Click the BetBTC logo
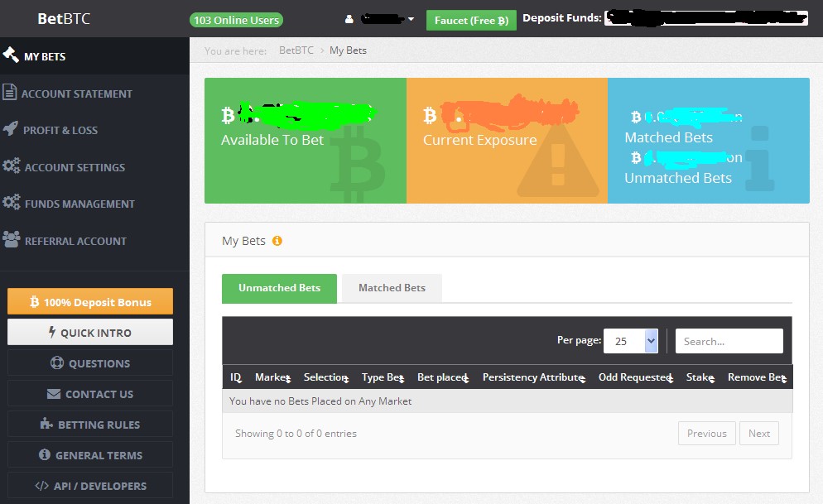 64,18
